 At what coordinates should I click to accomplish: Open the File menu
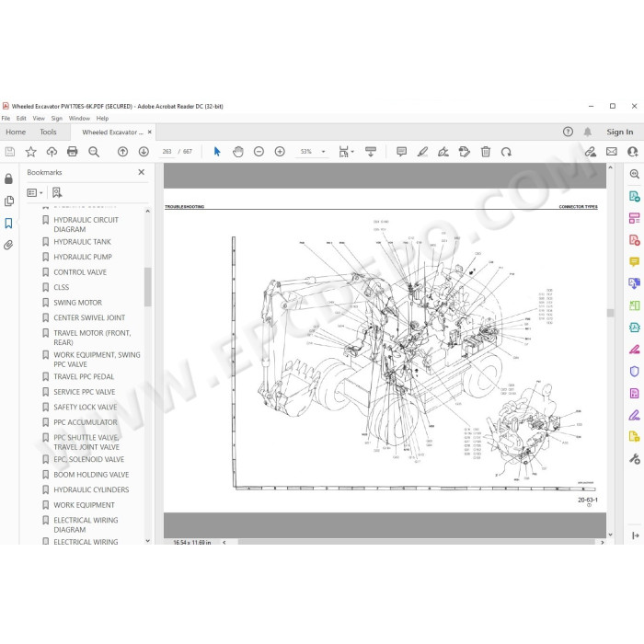pyautogui.click(x=6, y=119)
